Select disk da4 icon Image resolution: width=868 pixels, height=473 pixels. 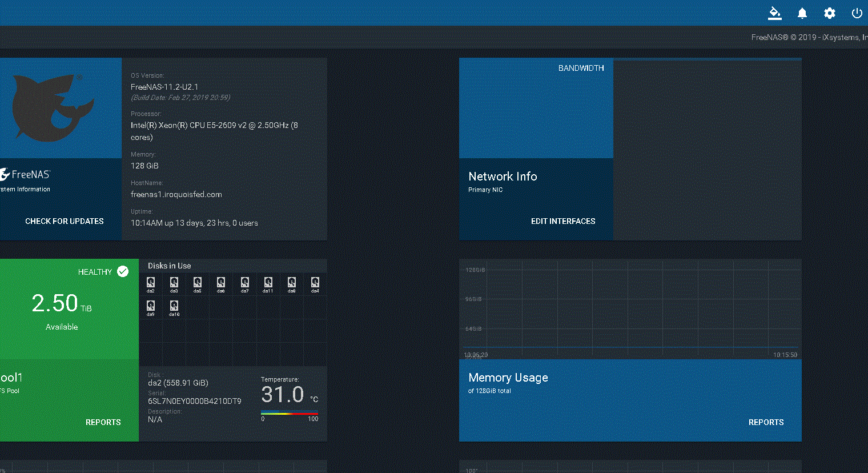315,283
